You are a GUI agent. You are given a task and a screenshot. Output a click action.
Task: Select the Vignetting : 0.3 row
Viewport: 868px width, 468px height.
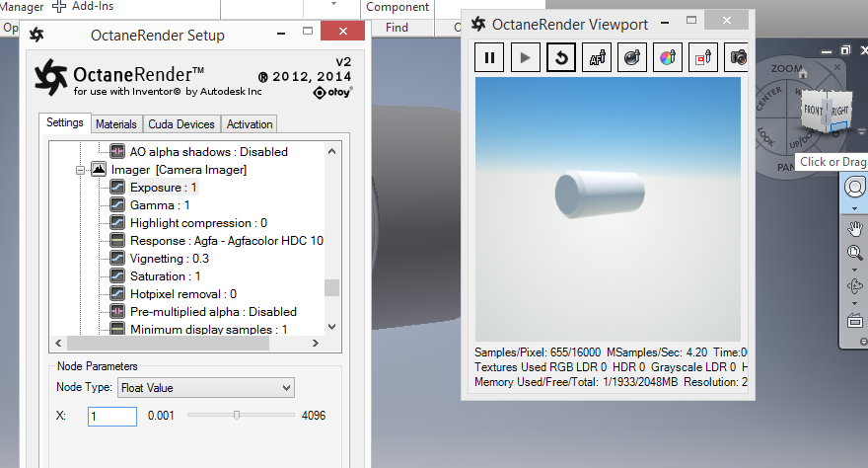pos(170,258)
